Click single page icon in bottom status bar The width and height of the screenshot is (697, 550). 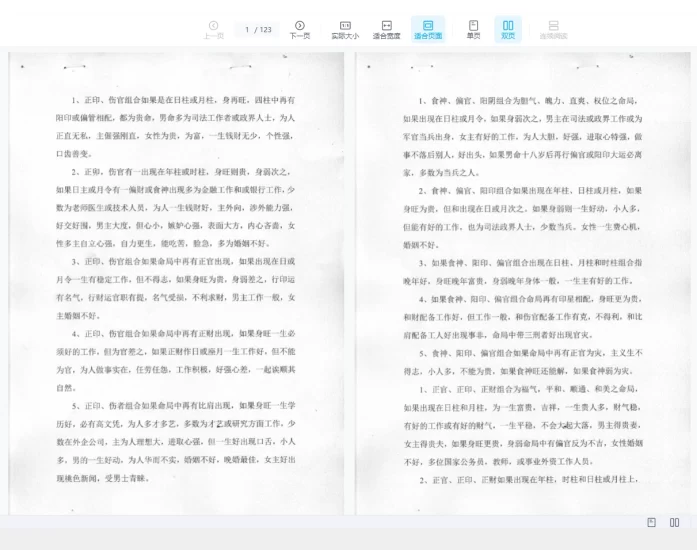[651, 522]
